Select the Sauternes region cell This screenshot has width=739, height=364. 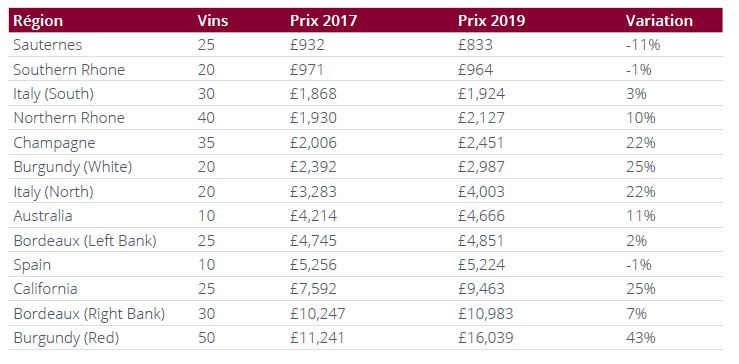point(48,45)
